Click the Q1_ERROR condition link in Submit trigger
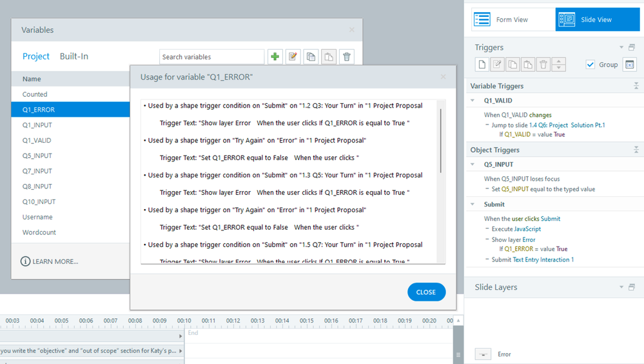Viewport: 644px width, 364px height. coord(519,249)
